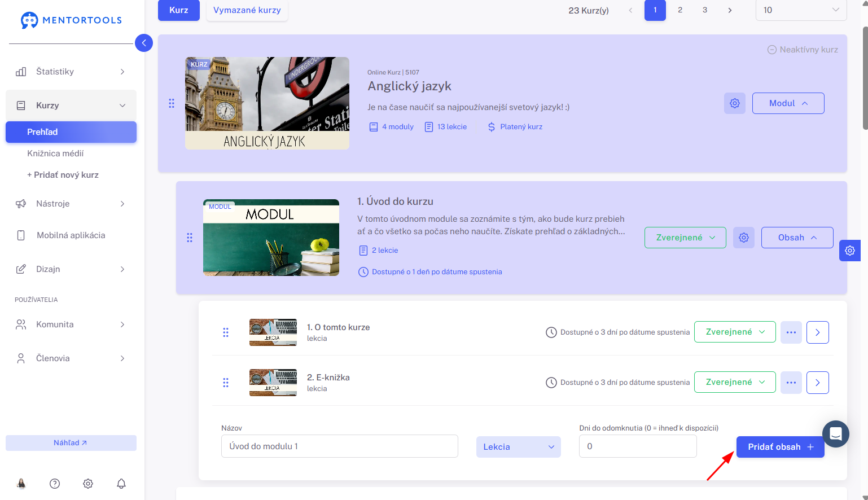
Task: Open three-dots menu for O tomto kurze lesson
Action: 791,332
